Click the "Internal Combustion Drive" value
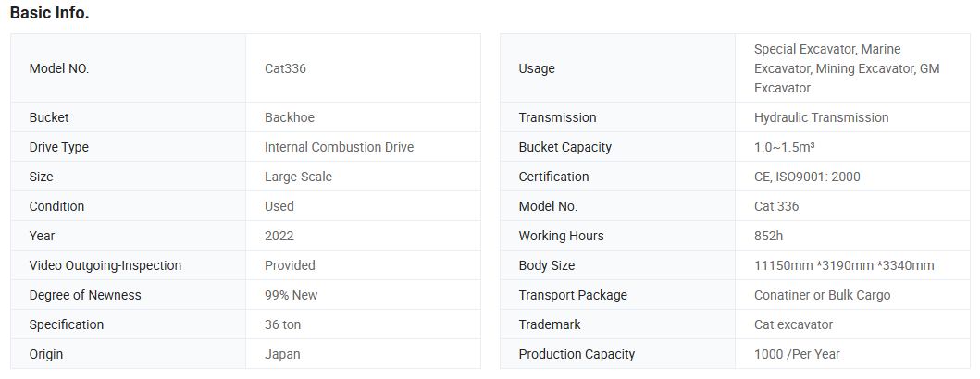Viewport: 980px width, 379px height. point(339,147)
